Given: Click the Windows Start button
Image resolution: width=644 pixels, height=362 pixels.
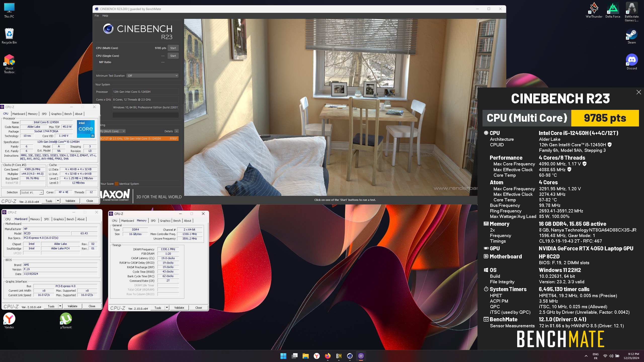Looking at the screenshot, I should 283,356.
